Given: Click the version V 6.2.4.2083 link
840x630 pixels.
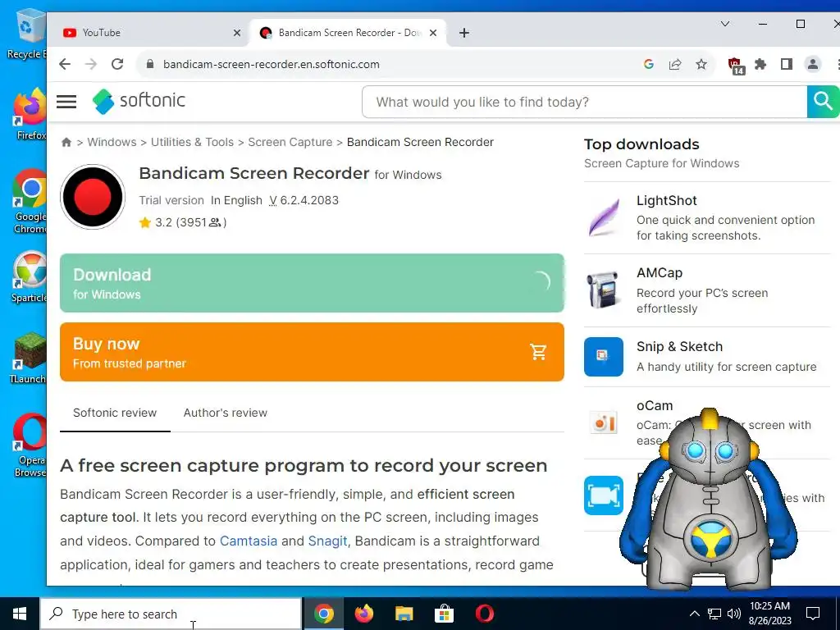Looking at the screenshot, I should [304, 200].
